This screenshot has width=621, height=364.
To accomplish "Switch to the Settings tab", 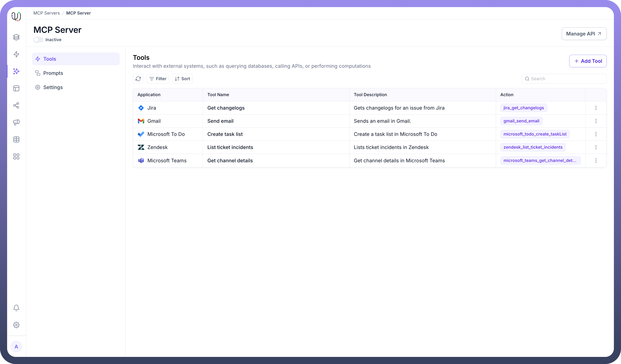I will (53, 87).
